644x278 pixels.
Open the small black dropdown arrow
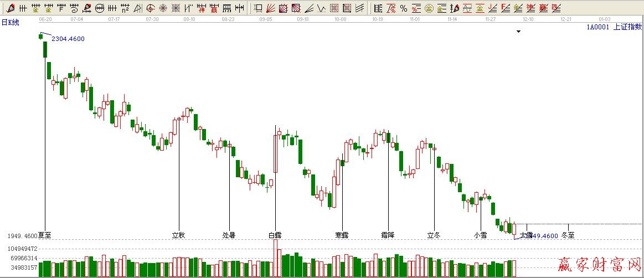click(x=518, y=32)
